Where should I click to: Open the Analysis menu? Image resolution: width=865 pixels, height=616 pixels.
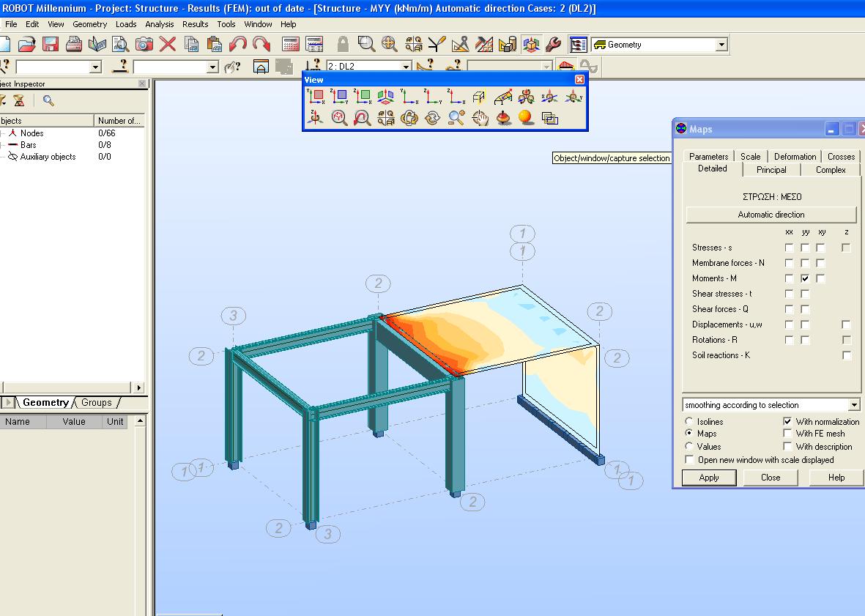[x=160, y=24]
